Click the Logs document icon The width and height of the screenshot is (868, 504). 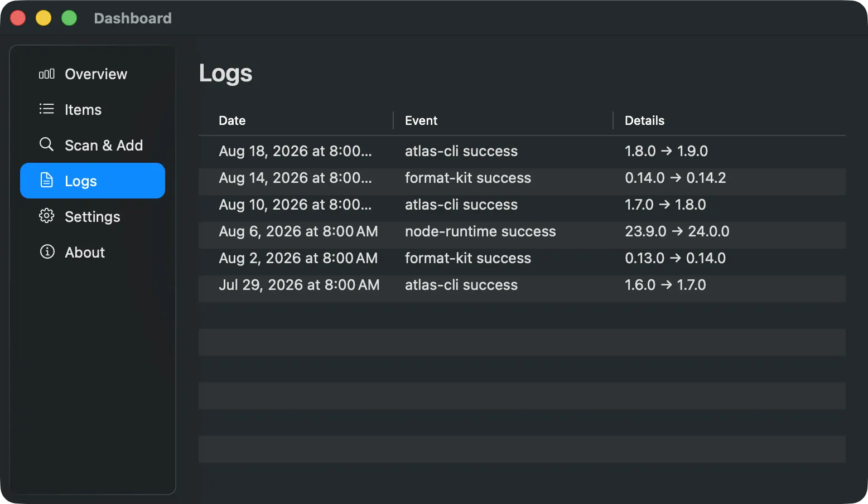pos(47,180)
